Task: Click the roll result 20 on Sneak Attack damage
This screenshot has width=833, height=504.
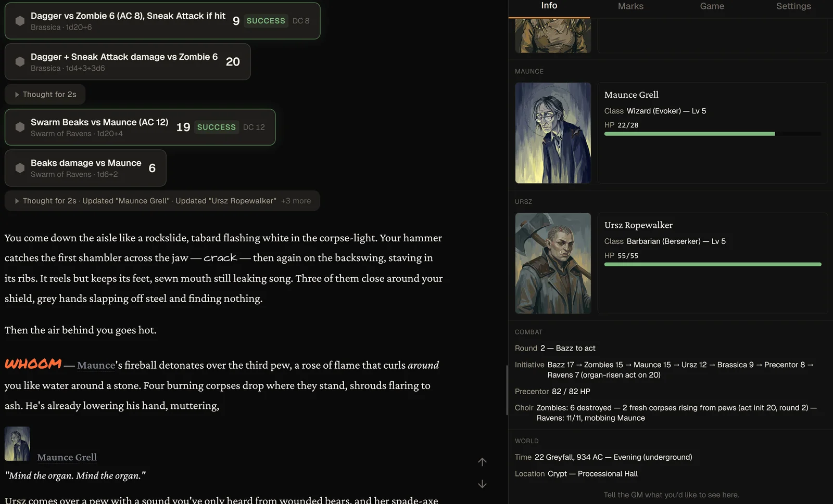Action: tap(233, 62)
